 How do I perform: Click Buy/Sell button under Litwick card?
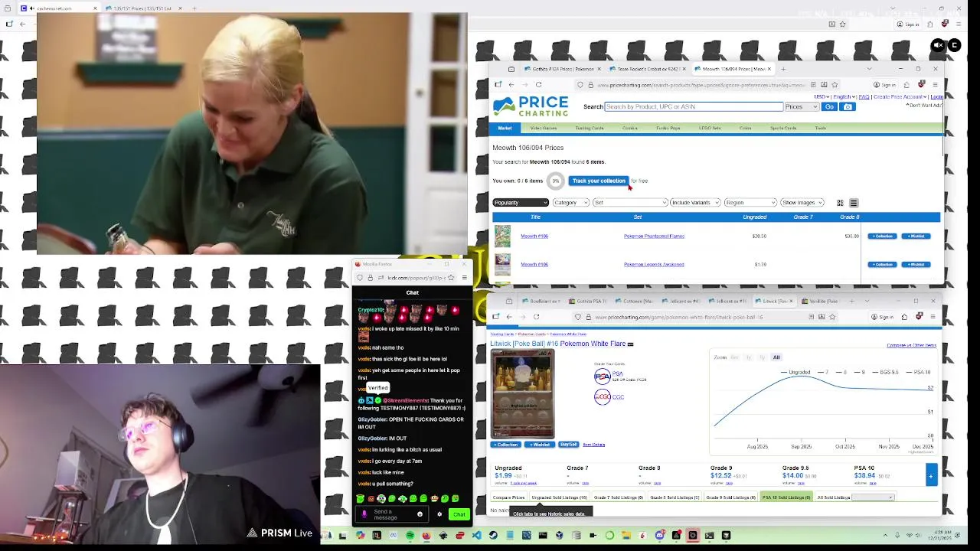pyautogui.click(x=568, y=445)
